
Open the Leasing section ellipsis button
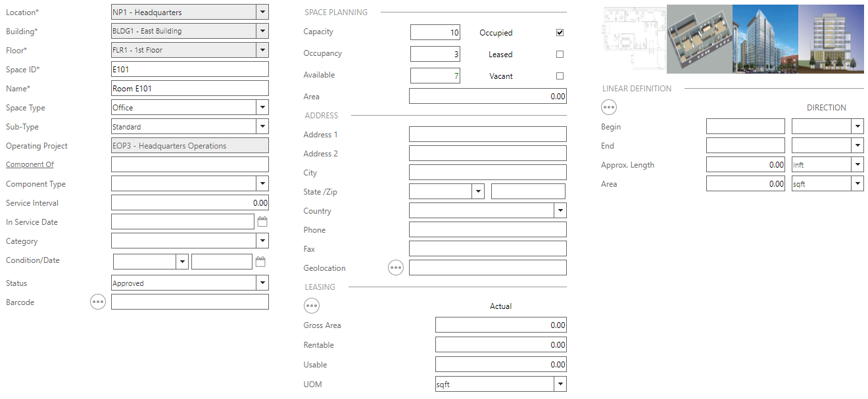click(312, 306)
